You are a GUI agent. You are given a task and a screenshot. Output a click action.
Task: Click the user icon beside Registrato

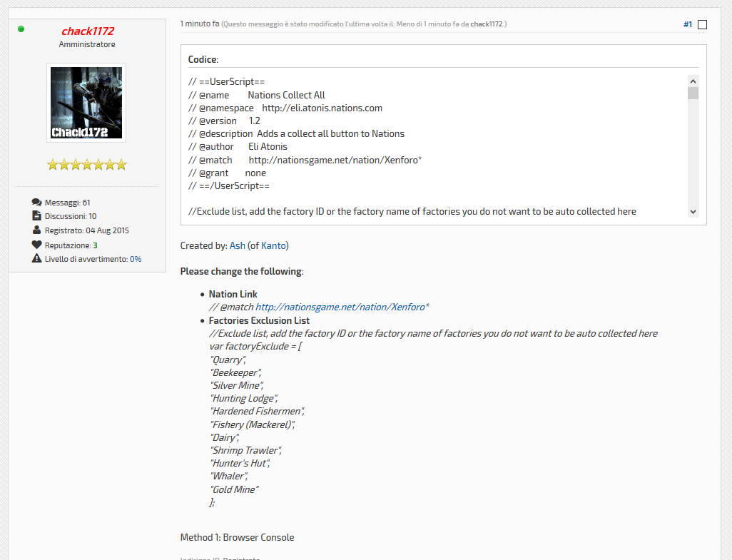[37, 230]
